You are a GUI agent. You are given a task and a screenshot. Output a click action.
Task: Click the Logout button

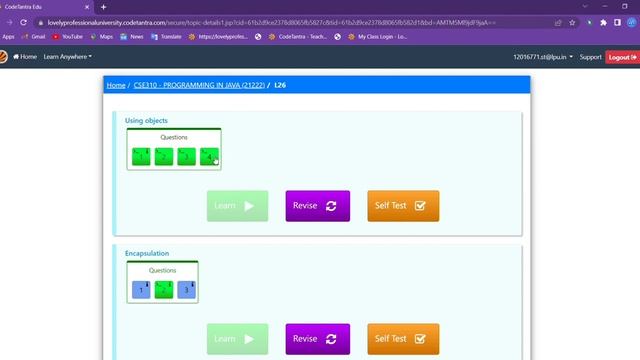pos(622,57)
